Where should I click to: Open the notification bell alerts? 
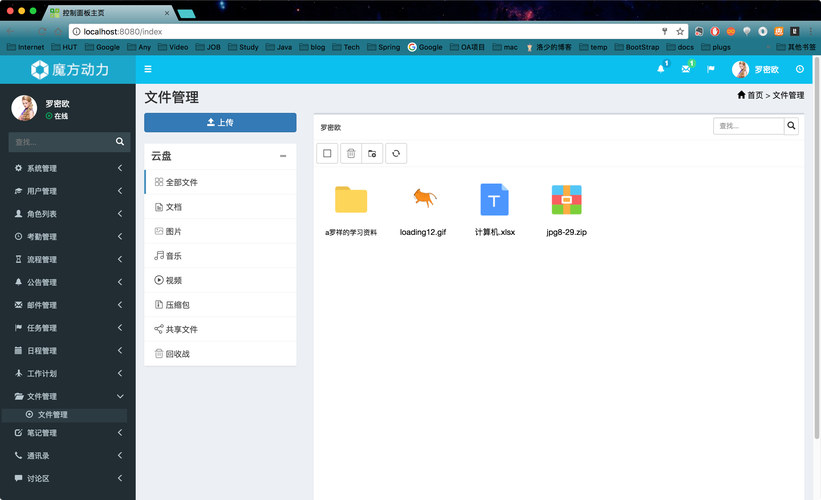pos(661,69)
